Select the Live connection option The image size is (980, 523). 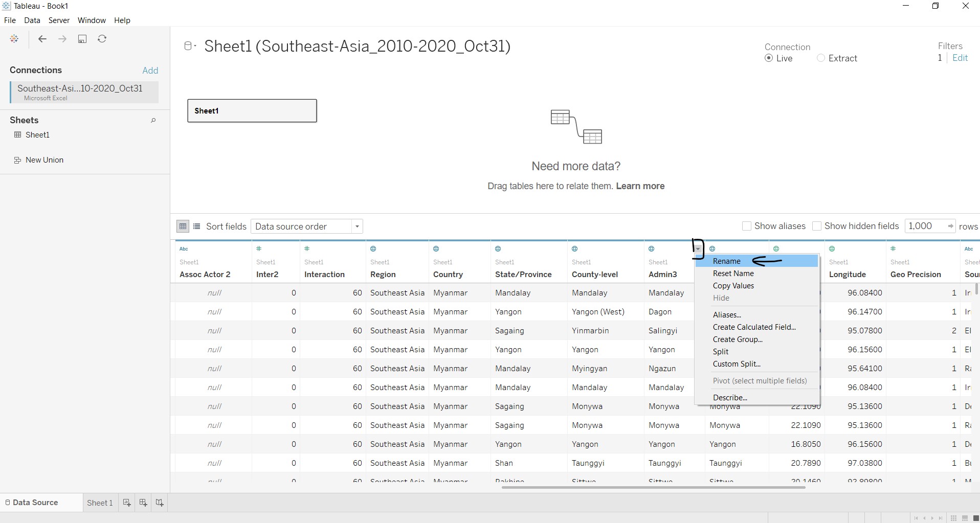point(769,58)
